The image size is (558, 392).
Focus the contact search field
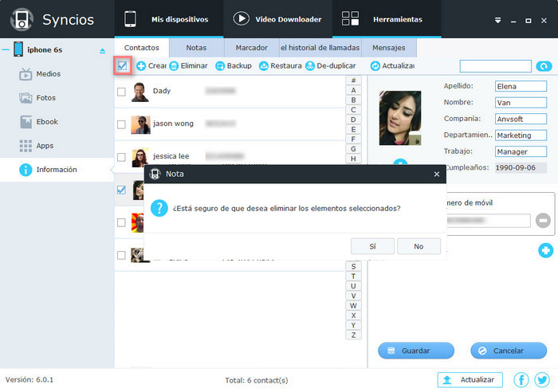(x=495, y=66)
